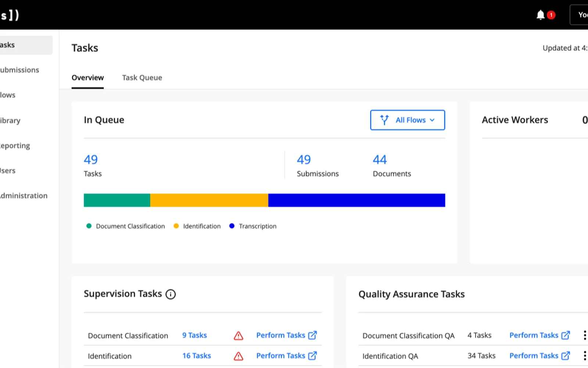
Task: Open Administration in the sidebar
Action: tap(24, 196)
